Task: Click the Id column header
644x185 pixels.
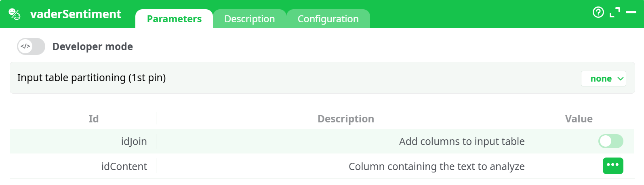Action: coord(93,119)
